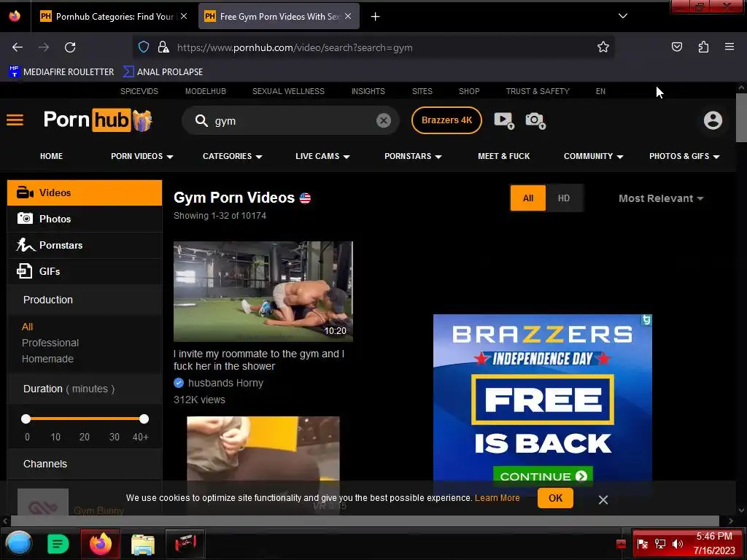The width and height of the screenshot is (747, 560).
Task: Select the Professional production filter
Action: coord(50,343)
